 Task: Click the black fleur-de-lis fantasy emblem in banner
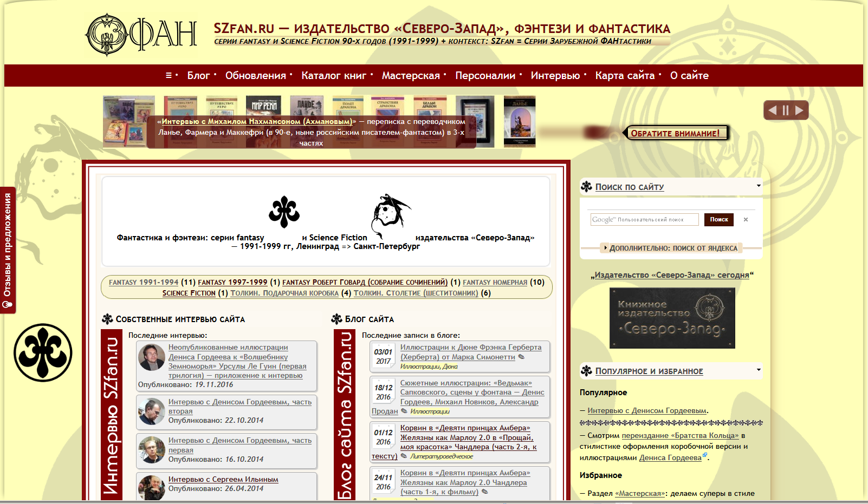coord(284,212)
